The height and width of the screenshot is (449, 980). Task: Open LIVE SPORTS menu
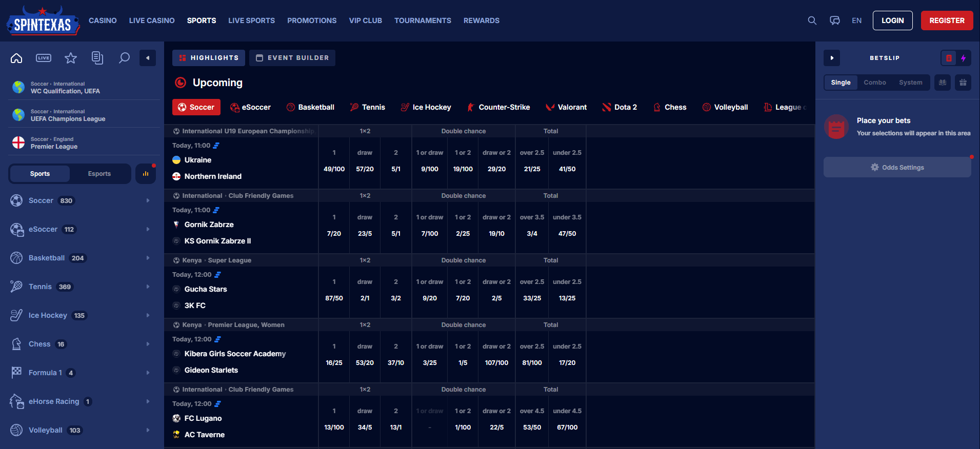(x=251, y=21)
